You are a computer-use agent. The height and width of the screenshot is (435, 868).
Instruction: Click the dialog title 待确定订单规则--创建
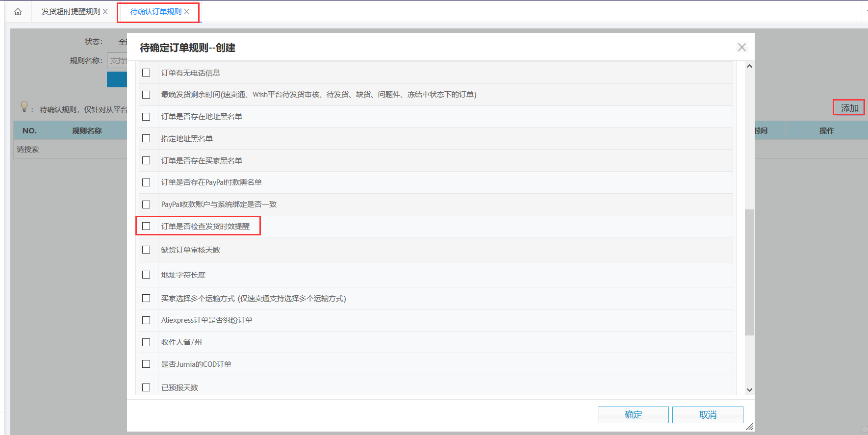pos(187,48)
